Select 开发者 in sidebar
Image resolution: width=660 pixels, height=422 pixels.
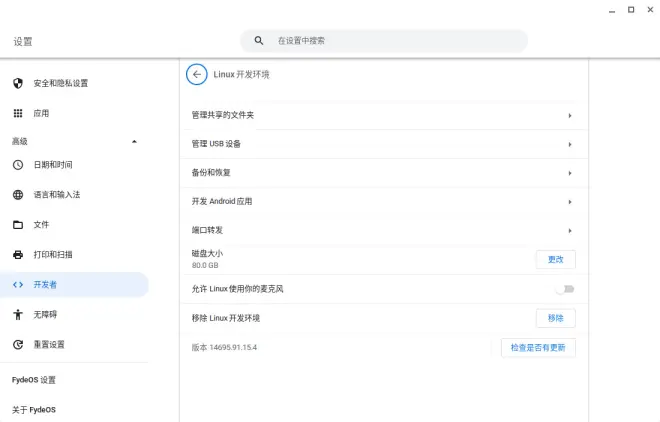75,284
